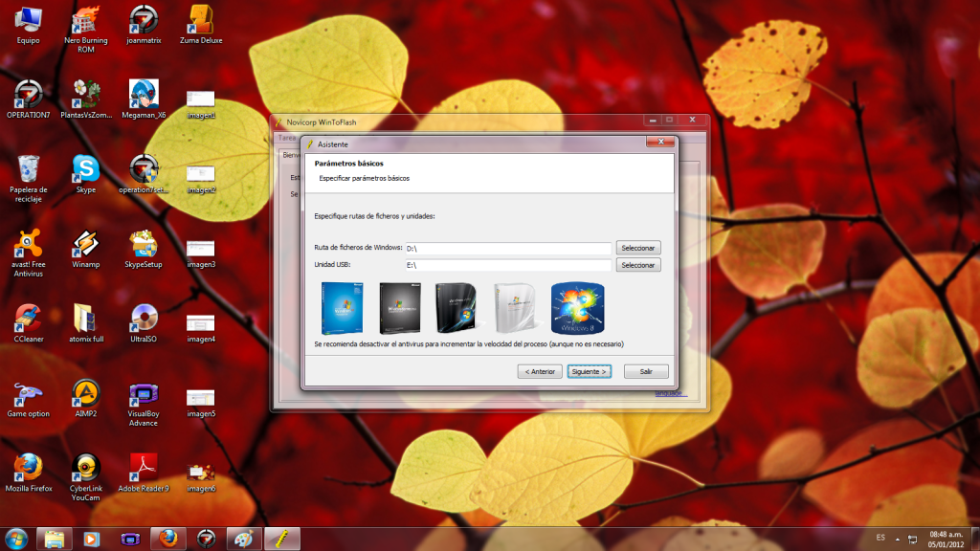Select the CyberLink YouCam desktop icon
980x551 pixels.
85,477
